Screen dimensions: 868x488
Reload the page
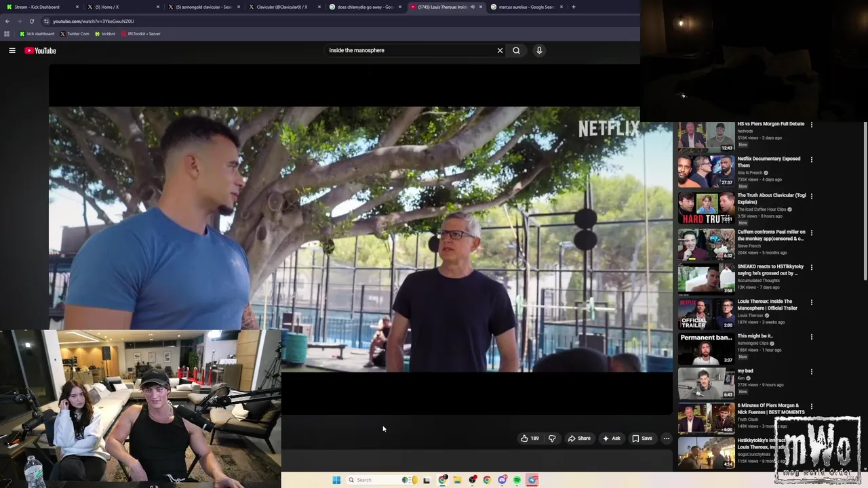click(x=31, y=21)
